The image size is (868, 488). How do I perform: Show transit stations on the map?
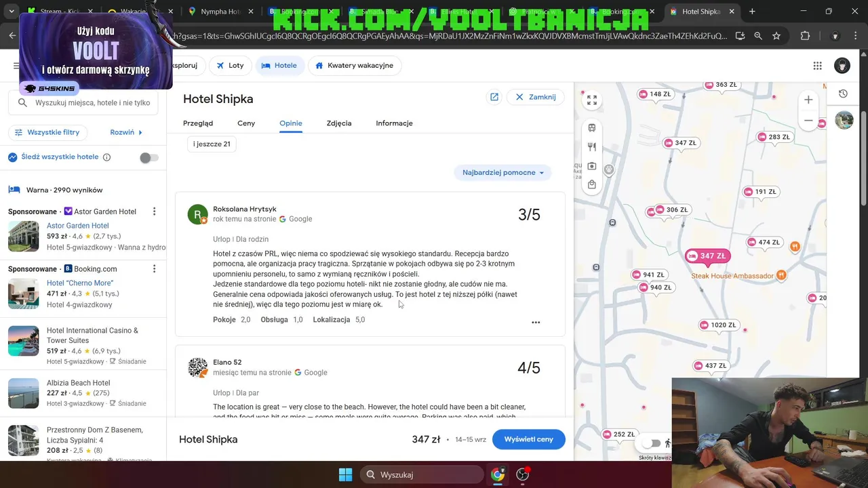592,127
